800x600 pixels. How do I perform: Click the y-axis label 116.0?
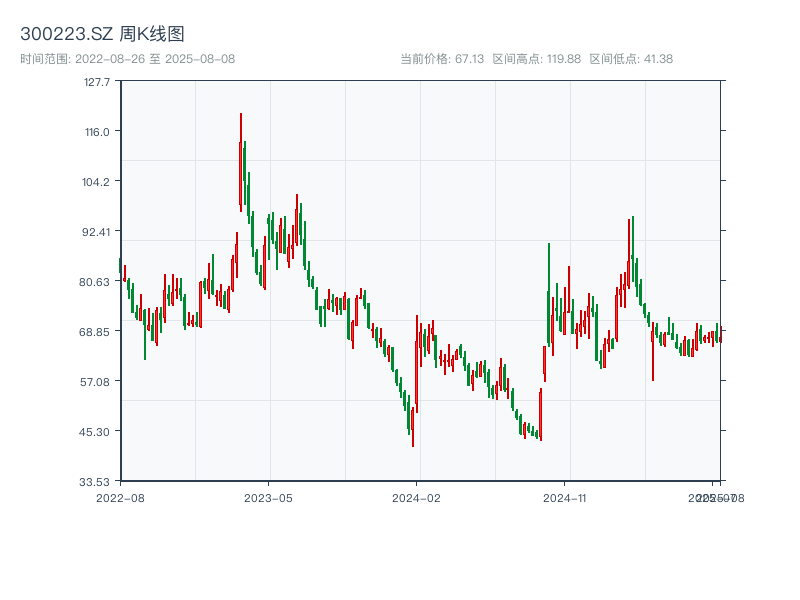click(97, 132)
